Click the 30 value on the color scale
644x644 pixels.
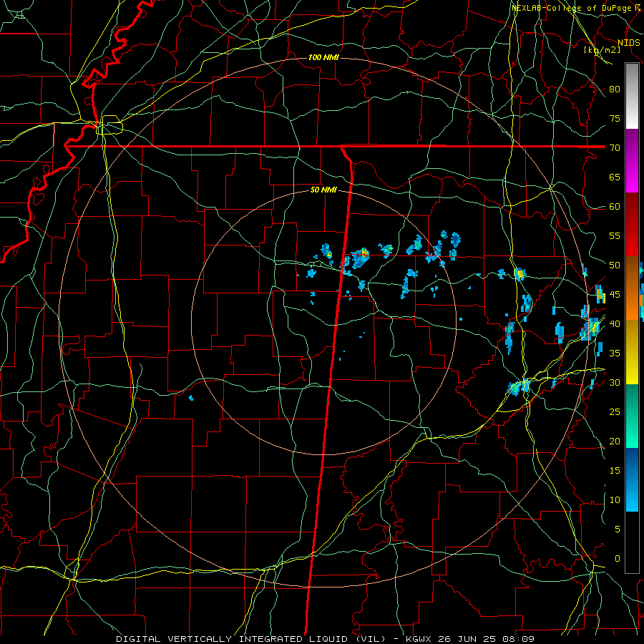click(x=615, y=382)
